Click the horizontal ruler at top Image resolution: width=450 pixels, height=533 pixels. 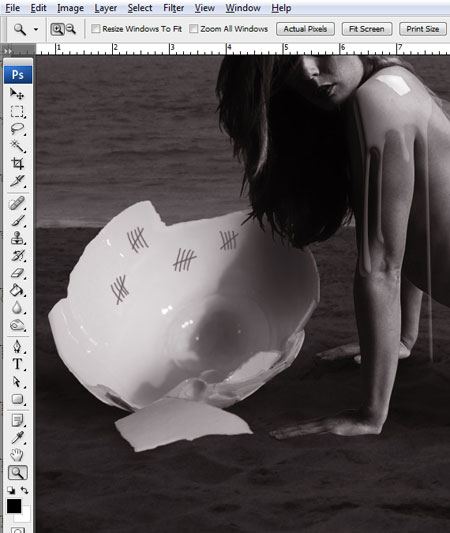(x=243, y=49)
